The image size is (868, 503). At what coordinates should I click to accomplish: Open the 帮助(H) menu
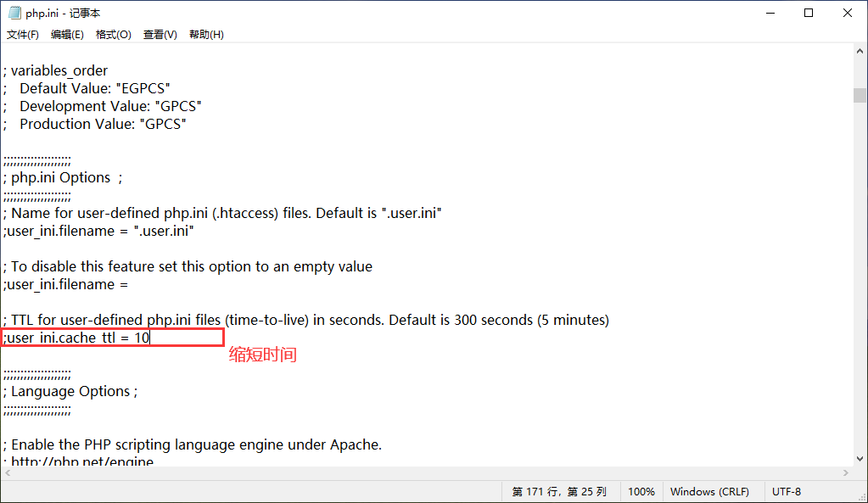pos(206,34)
